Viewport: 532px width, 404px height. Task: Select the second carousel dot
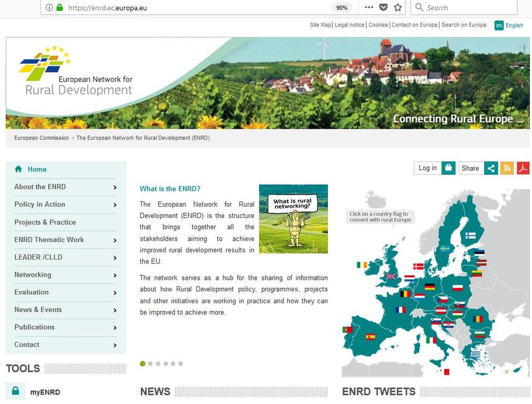pyautogui.click(x=150, y=363)
